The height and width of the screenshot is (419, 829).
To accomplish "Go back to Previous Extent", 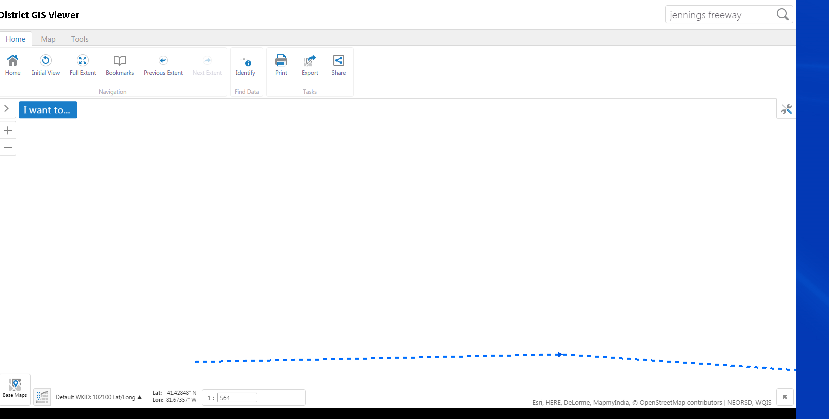I will click(x=163, y=65).
